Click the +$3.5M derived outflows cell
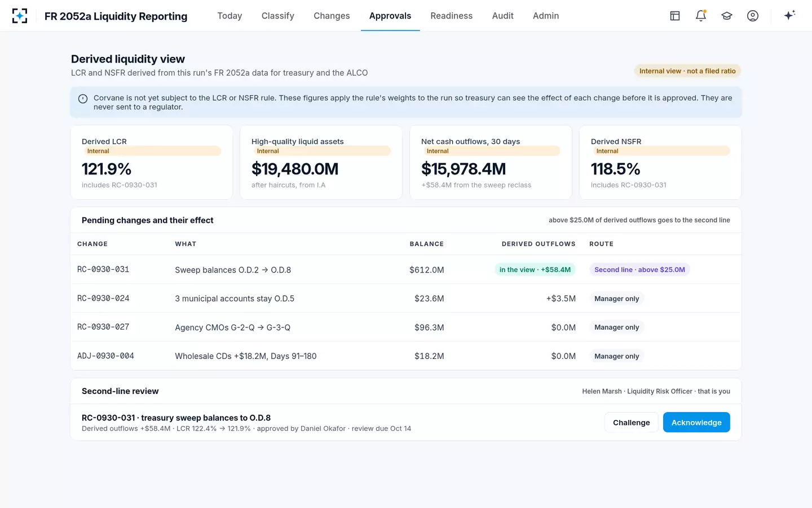The image size is (812, 508). tap(561, 299)
